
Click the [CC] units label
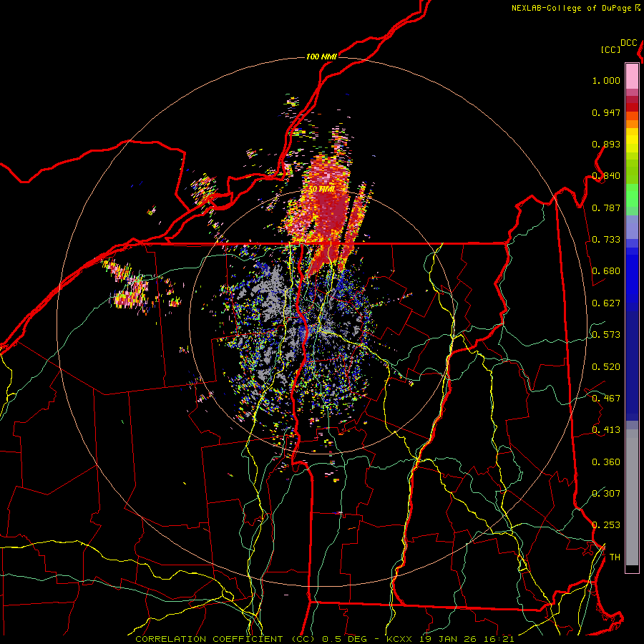click(611, 49)
